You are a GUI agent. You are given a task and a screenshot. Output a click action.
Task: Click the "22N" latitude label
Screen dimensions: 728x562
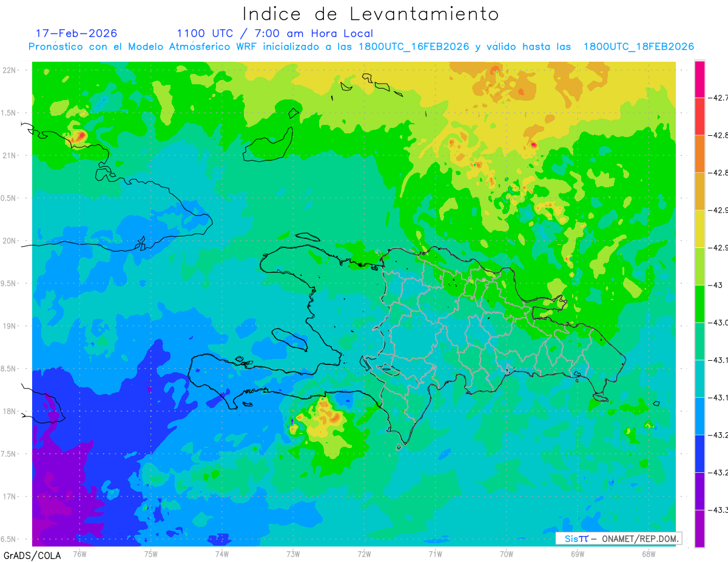(10, 70)
